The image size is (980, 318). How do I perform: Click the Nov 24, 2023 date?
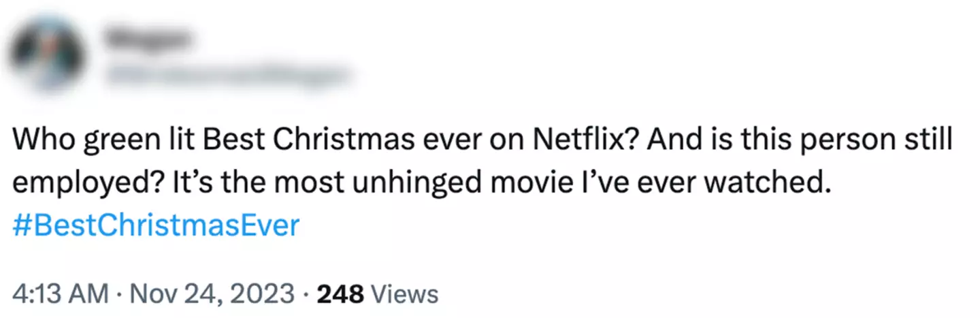point(209,293)
